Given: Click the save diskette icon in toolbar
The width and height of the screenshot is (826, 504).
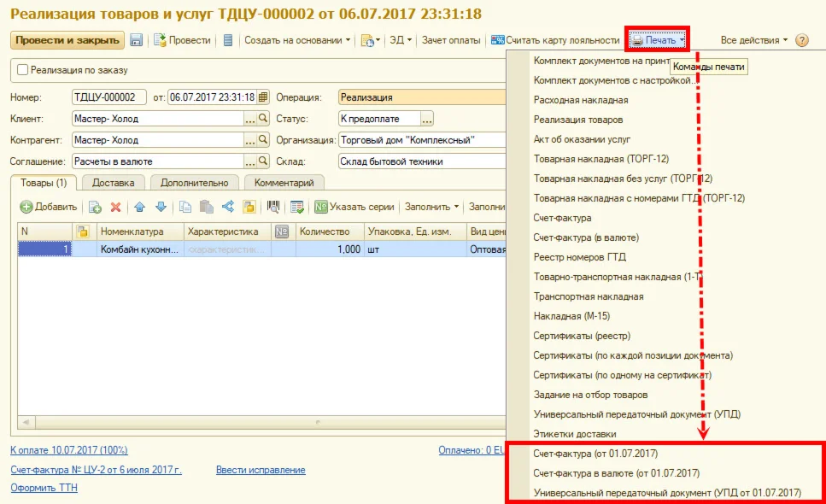Looking at the screenshot, I should click(137, 40).
